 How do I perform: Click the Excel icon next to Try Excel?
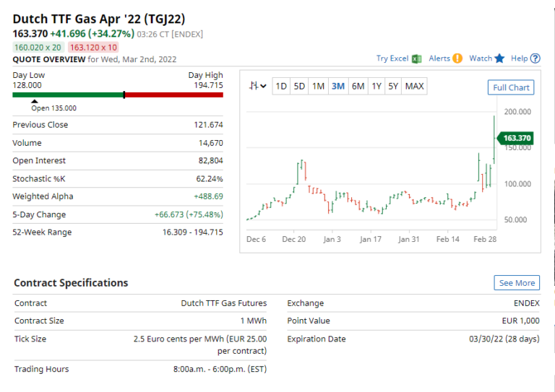coord(417,58)
